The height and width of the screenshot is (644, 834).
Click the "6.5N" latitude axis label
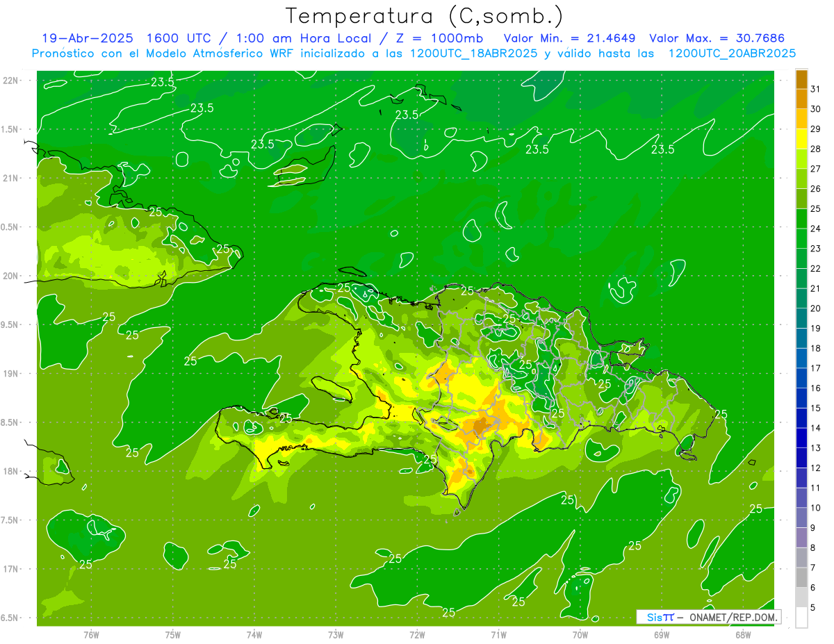[x=10, y=618]
